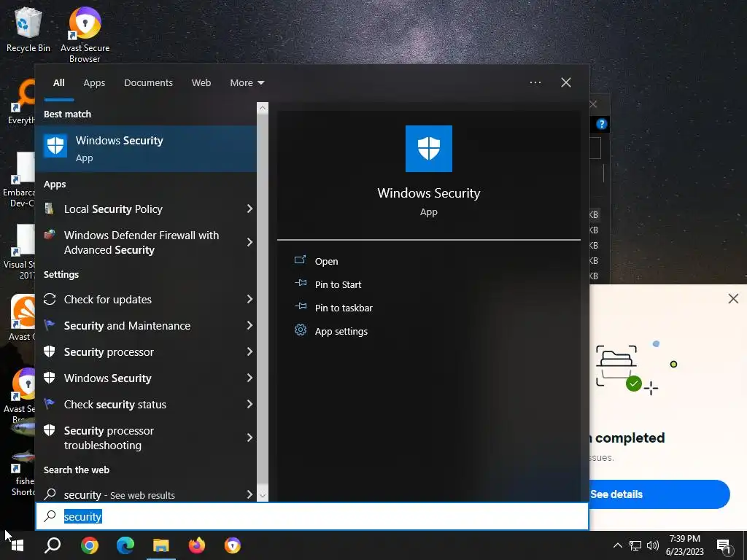Image resolution: width=747 pixels, height=560 pixels.
Task: Open the Recycle Bin desktop icon
Action: click(28, 31)
